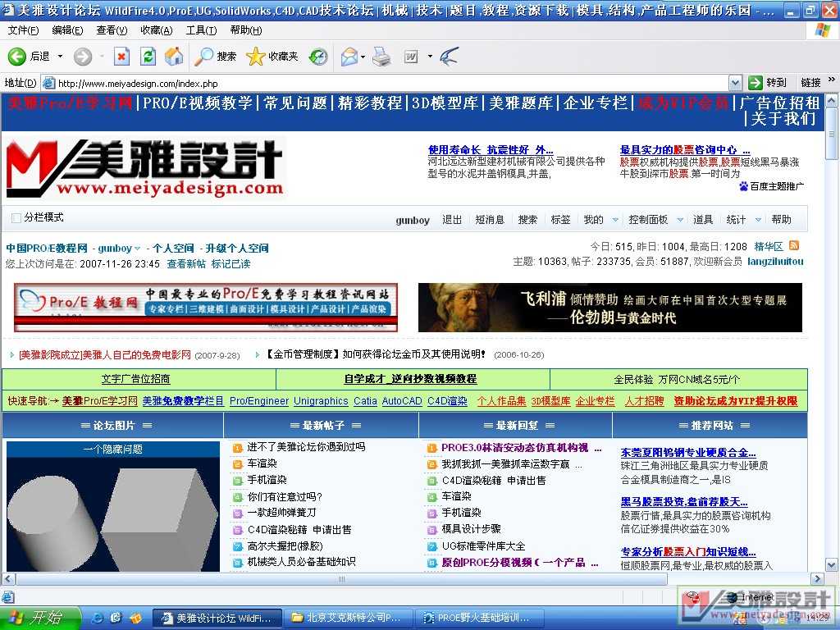Stop page loading with red X icon
This screenshot has width=840, height=630.
pos(121,57)
